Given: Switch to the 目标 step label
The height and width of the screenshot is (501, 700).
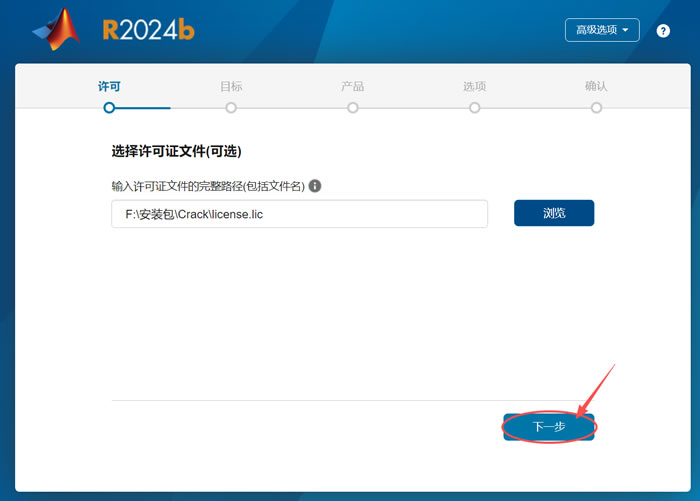Looking at the screenshot, I should click(x=231, y=87).
